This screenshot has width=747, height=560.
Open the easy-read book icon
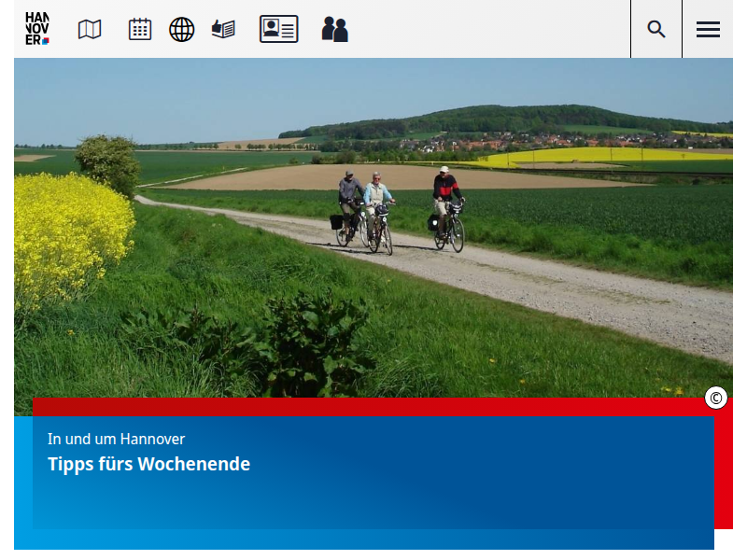(223, 29)
